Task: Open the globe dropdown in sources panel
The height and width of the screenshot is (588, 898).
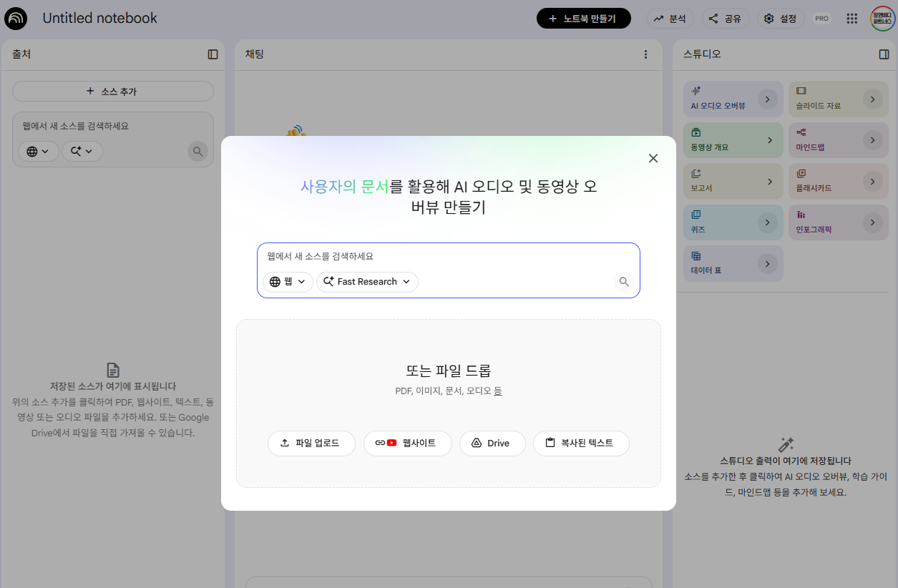Action: click(39, 151)
